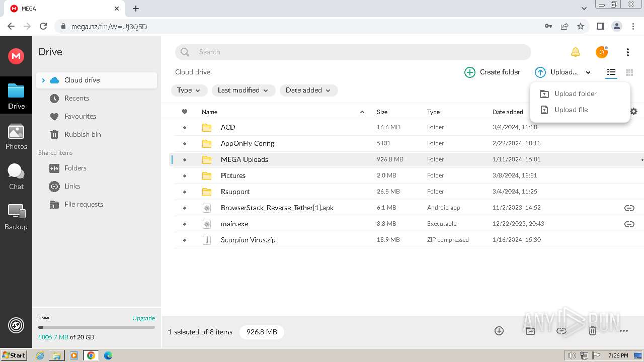
Task: Download the selected item
Action: click(499, 331)
